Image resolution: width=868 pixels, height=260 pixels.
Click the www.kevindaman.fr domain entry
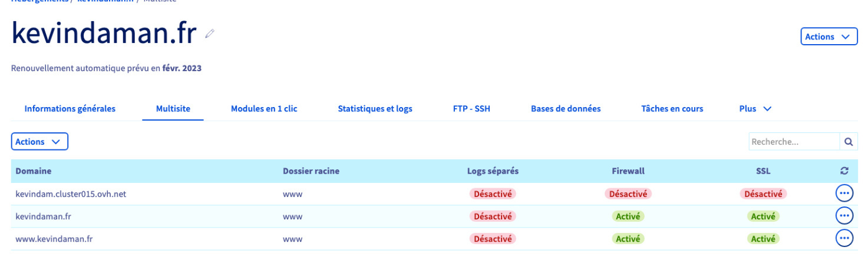[54, 239]
